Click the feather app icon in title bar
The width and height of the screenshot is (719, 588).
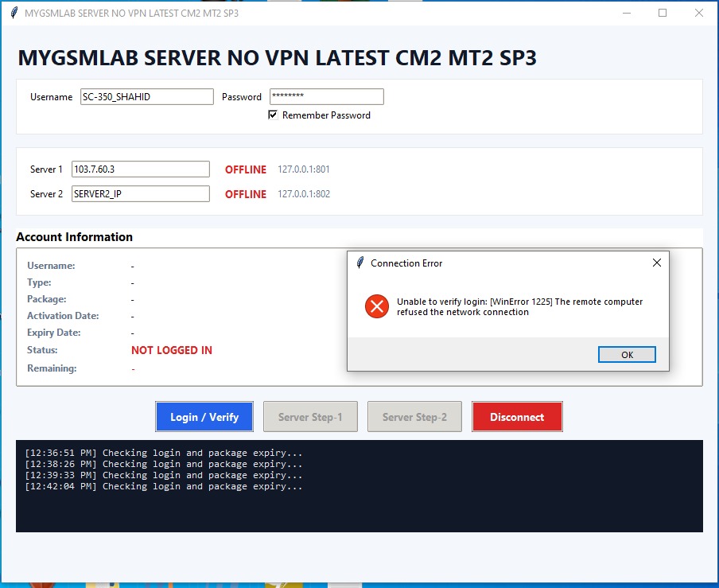point(14,13)
